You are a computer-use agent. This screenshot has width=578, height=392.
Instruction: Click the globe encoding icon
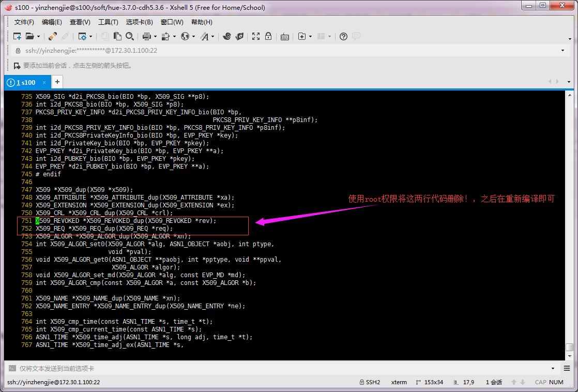click(185, 36)
